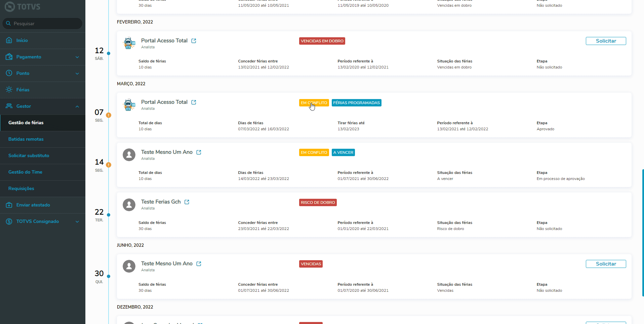This screenshot has height=324, width=644.
Task: Open external link for March Teste Mesno Um Ano
Action: [199, 152]
